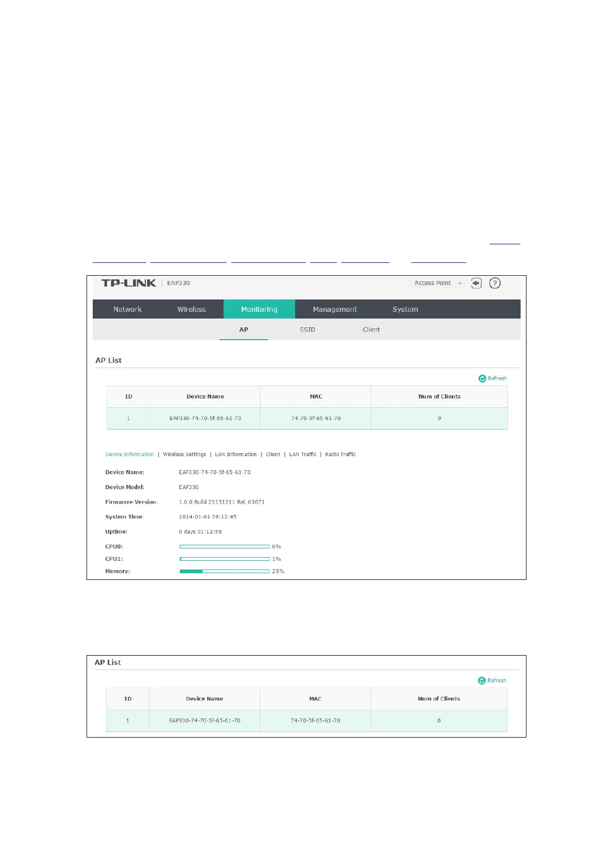Expand the Access Point dropdown
This screenshot has width=613, height=868.
(x=438, y=283)
